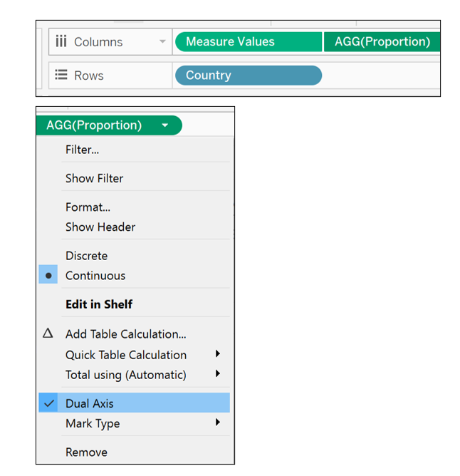The width and height of the screenshot is (460, 476).
Task: Choose Filter... from the context menu
Action: coord(83,150)
